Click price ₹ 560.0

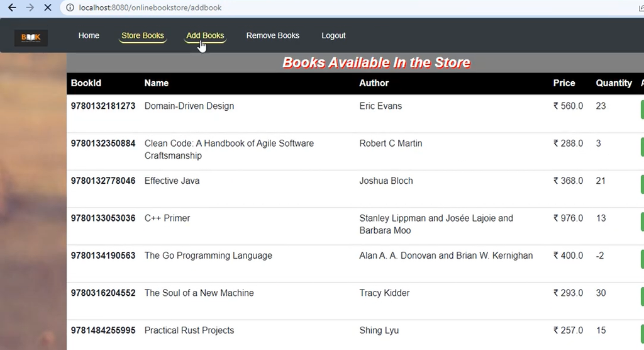[x=568, y=106]
